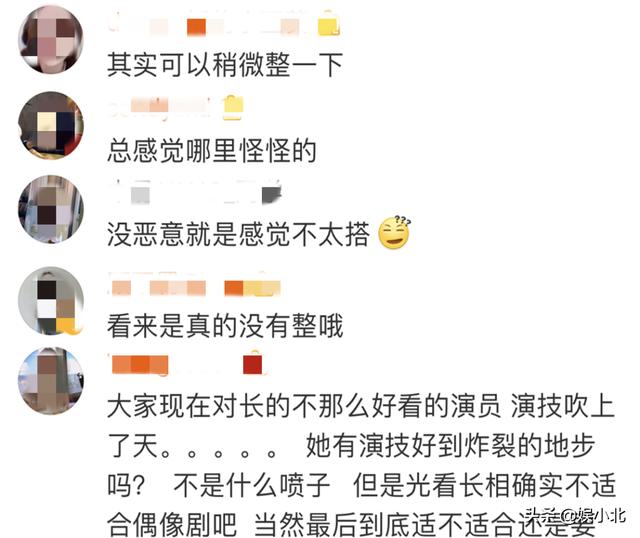
Task: Click yellow member badge above "其实可以稍微整一下"
Action: (x=329, y=24)
